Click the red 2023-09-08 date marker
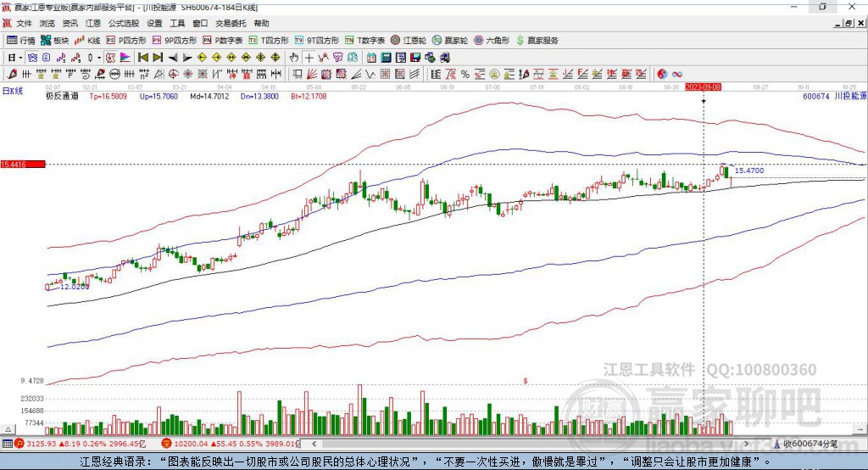This screenshot has width=868, height=470. [x=703, y=87]
